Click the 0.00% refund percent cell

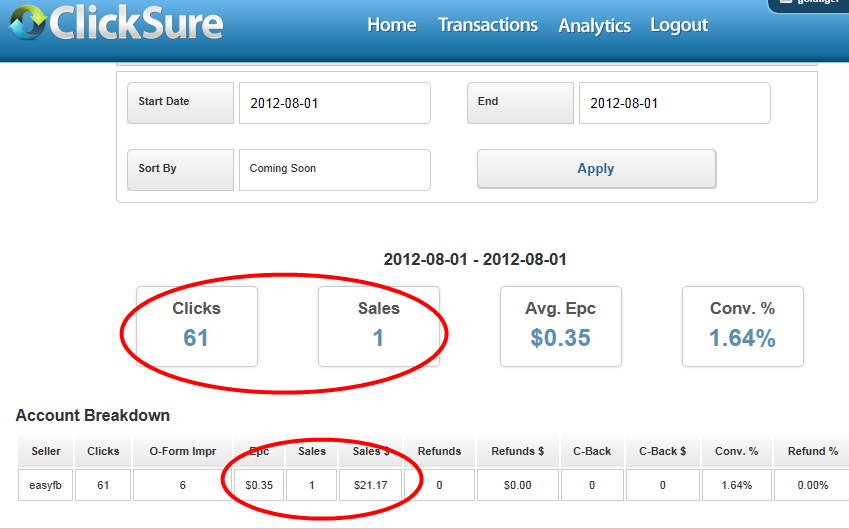(812, 485)
